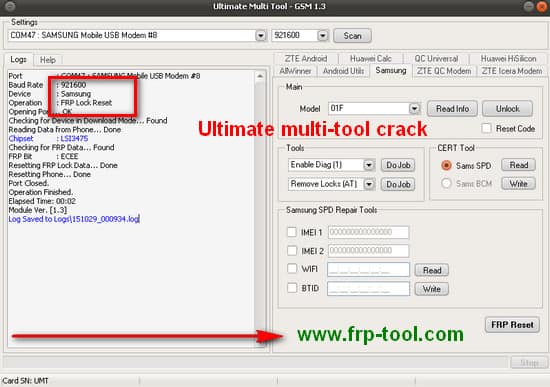
Task: Click Read in Samsung SPD Repair Tools
Action: (x=432, y=270)
